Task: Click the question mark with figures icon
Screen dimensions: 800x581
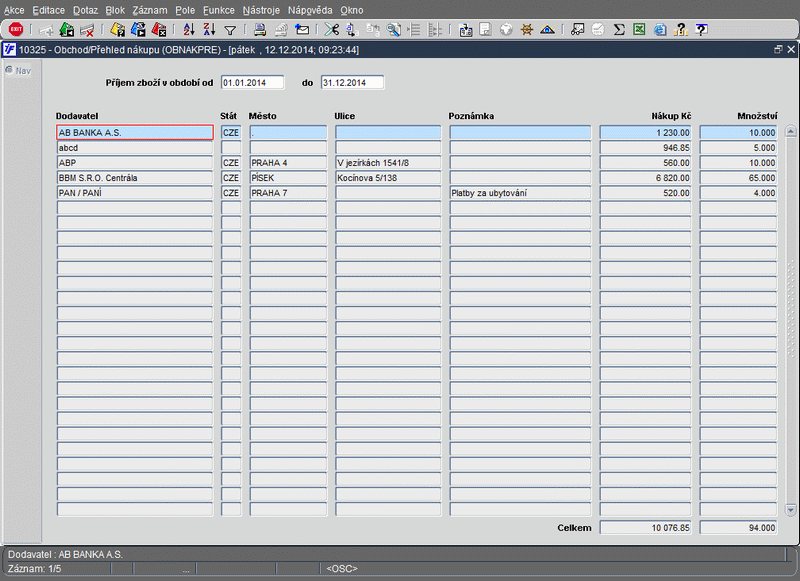Action: click(x=680, y=30)
